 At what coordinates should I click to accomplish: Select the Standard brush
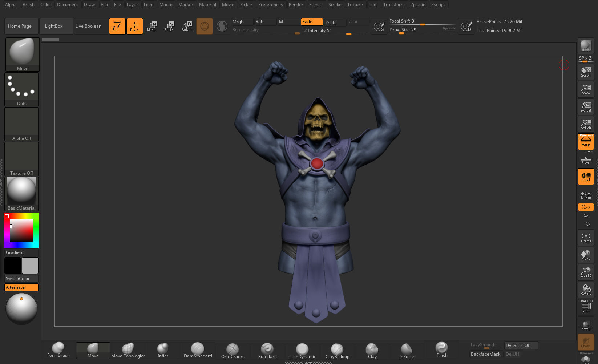click(x=267, y=350)
